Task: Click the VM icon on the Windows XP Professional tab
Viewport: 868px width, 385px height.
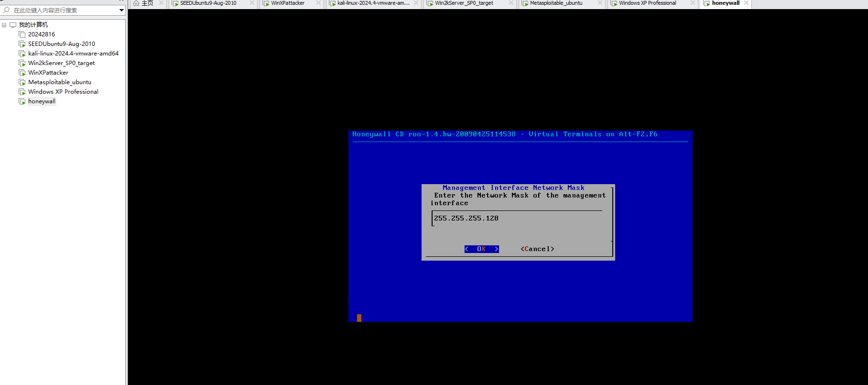Action: tap(614, 3)
